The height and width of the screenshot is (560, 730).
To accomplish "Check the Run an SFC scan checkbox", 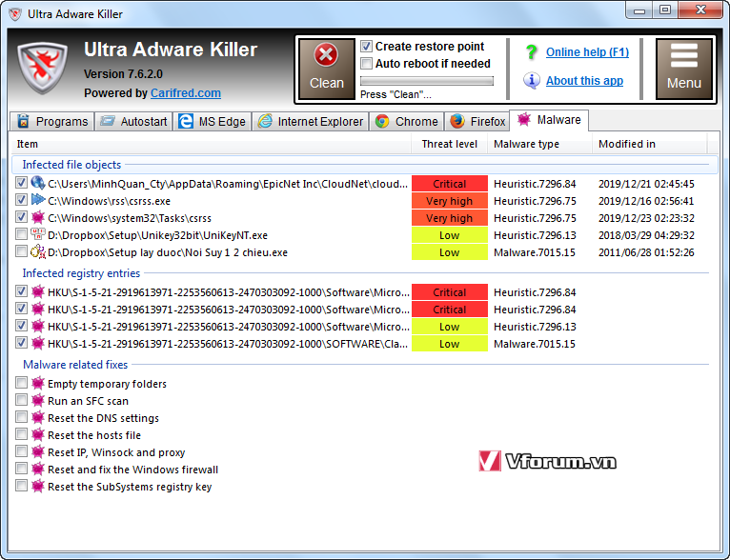I will click(x=21, y=400).
